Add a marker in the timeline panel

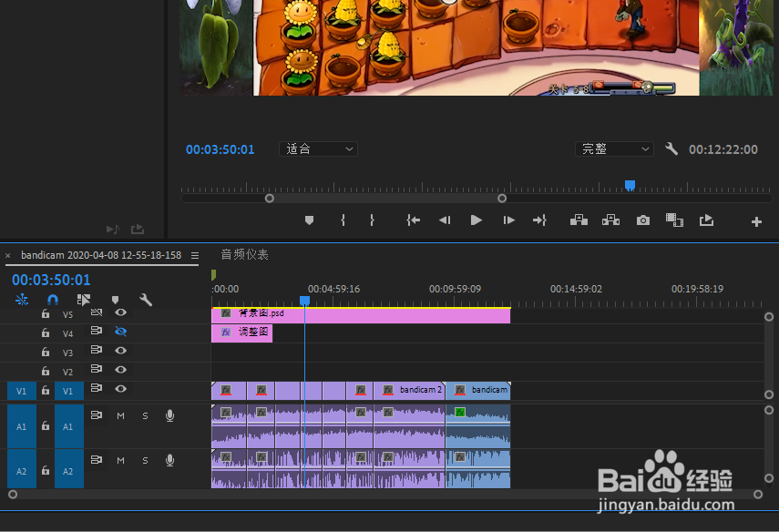116,300
